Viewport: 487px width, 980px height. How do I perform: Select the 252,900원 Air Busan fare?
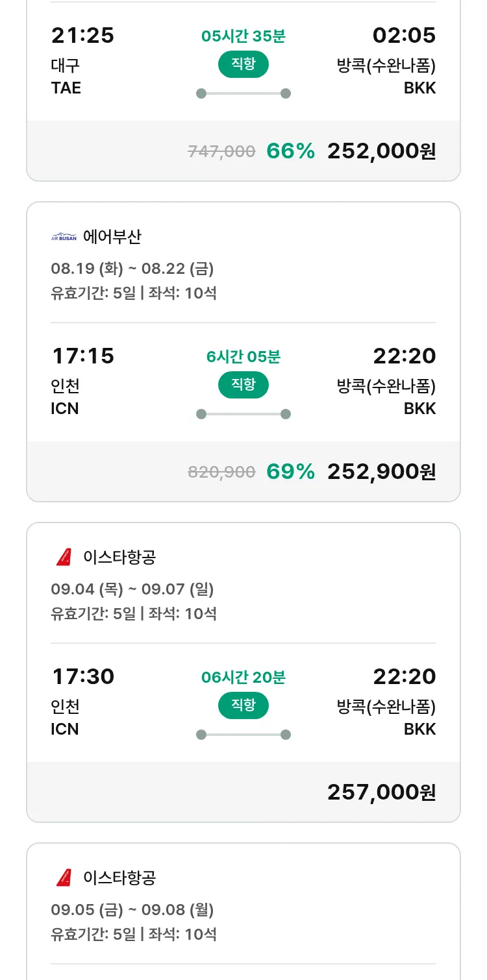click(x=381, y=472)
